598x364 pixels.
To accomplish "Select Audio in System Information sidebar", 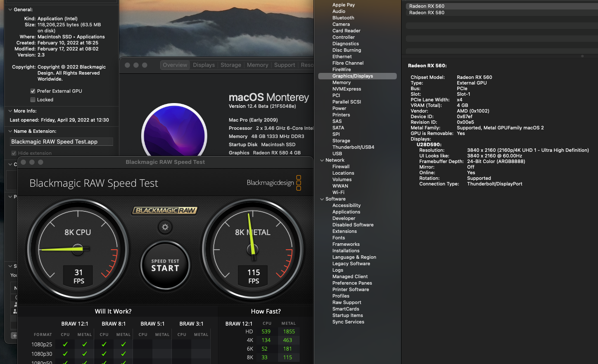I will (x=339, y=11).
